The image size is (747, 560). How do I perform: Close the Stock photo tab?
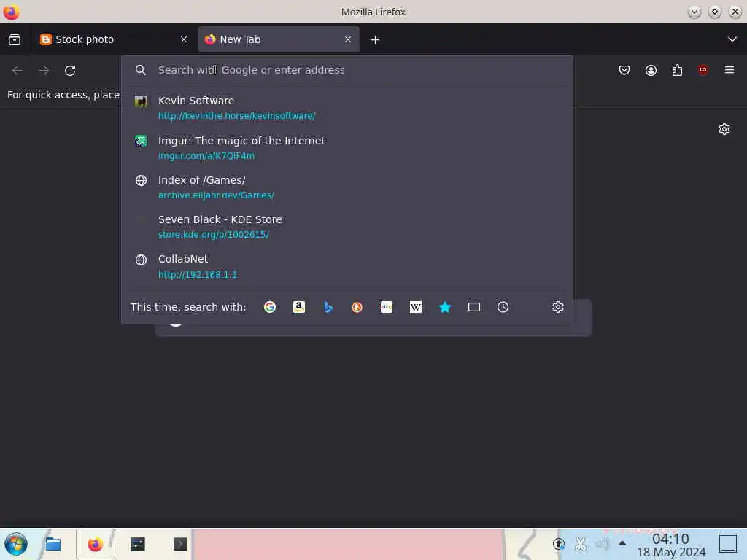tap(184, 39)
